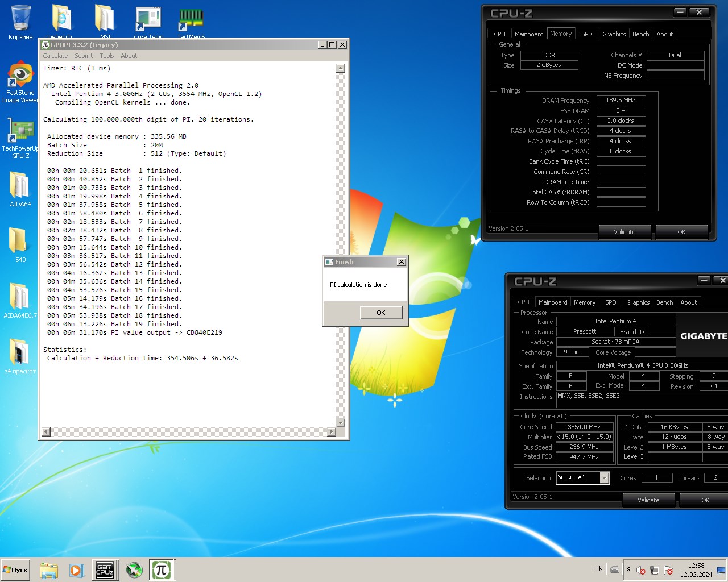This screenshot has width=728, height=582.
Task: Launch the Core Temp desktop shortcut
Action: click(x=148, y=23)
